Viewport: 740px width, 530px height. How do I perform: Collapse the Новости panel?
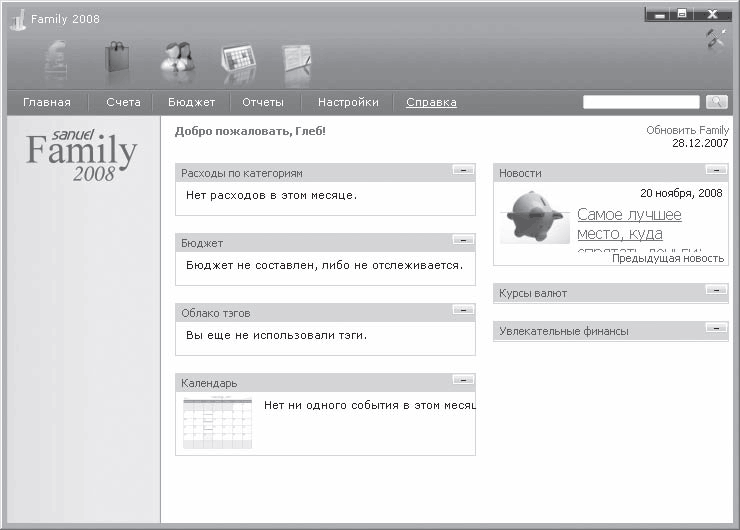pos(716,170)
